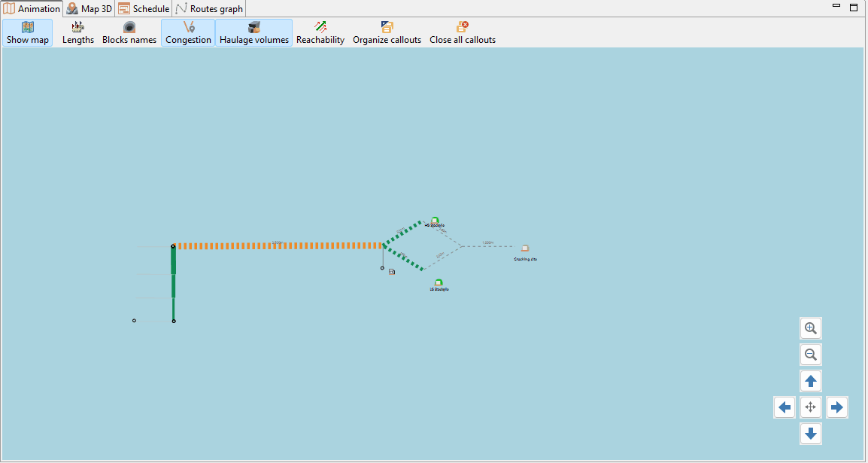Click the center-map move icon
868x463 pixels.
coord(810,407)
